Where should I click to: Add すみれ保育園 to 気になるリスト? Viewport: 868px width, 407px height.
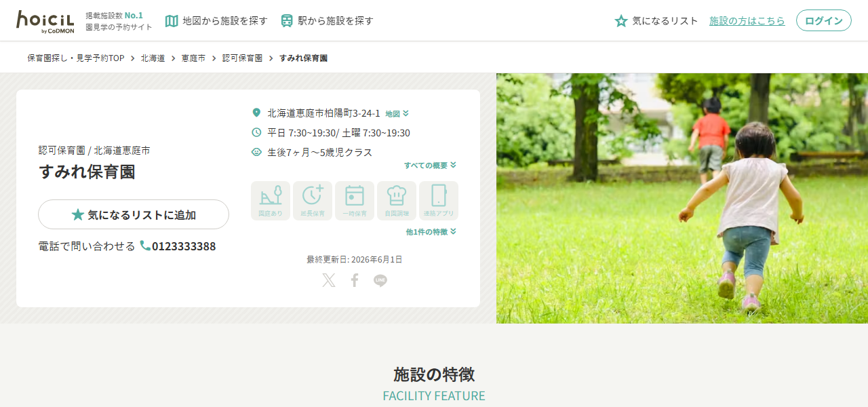pos(134,214)
